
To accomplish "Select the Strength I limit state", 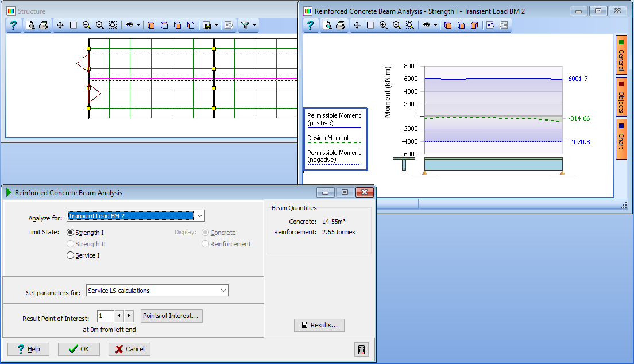I will click(70, 233).
